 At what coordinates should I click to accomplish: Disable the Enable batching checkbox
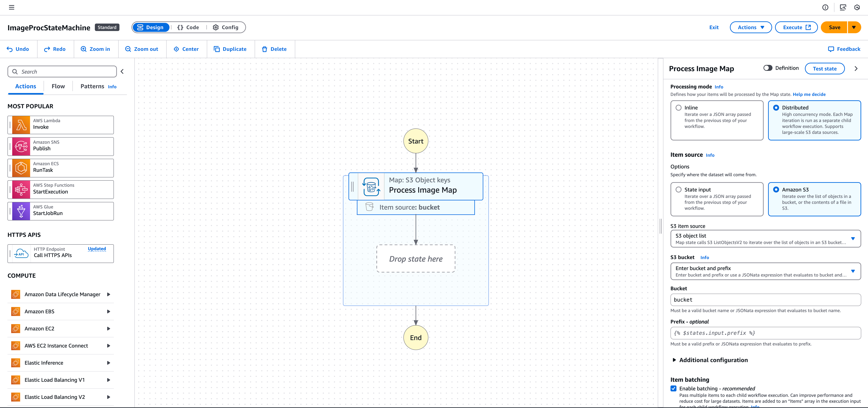coord(673,389)
